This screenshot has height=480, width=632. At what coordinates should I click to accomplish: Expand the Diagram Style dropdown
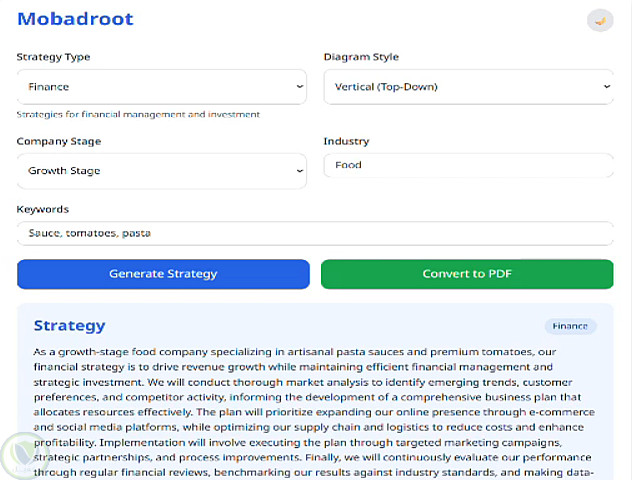click(468, 87)
